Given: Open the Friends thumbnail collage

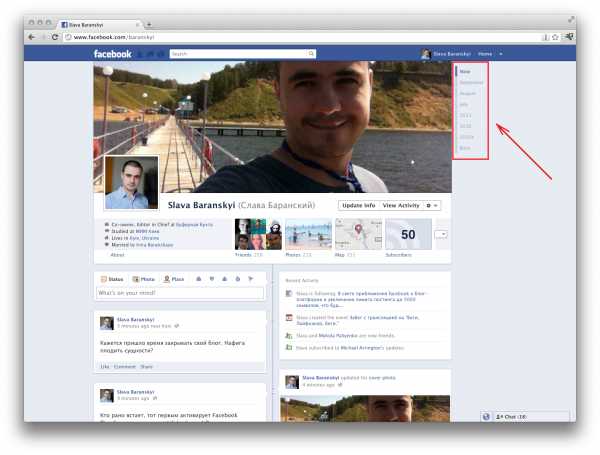Looking at the screenshot, I should (258, 234).
